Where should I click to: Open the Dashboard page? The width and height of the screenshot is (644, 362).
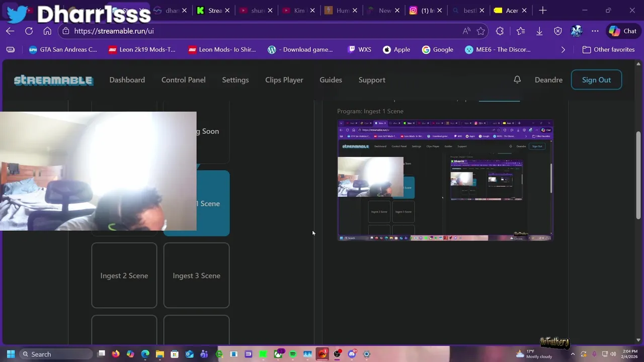tap(127, 80)
